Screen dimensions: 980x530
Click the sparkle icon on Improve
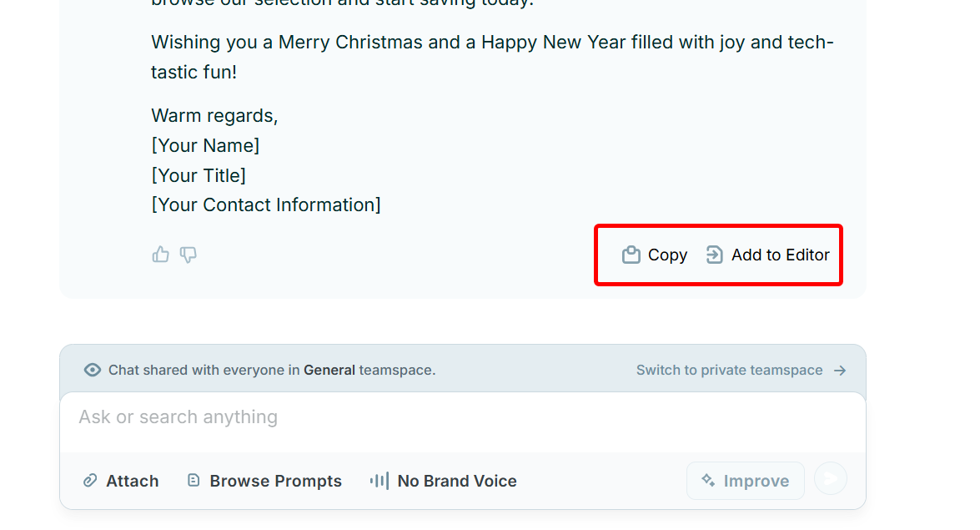pyautogui.click(x=708, y=480)
